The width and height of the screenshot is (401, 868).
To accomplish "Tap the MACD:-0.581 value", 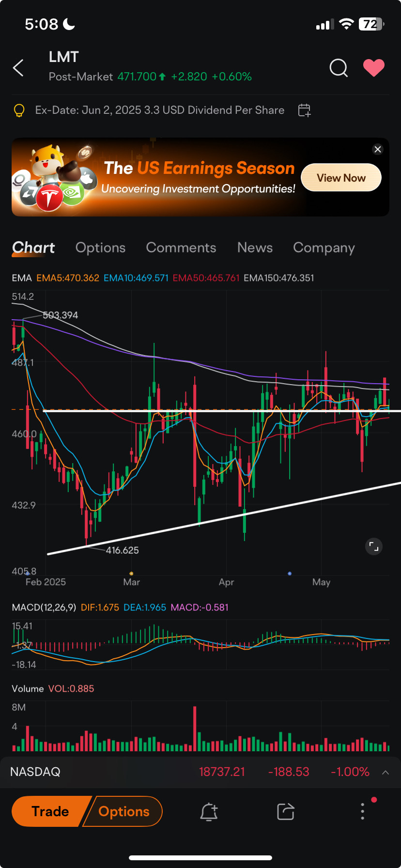I will (200, 607).
